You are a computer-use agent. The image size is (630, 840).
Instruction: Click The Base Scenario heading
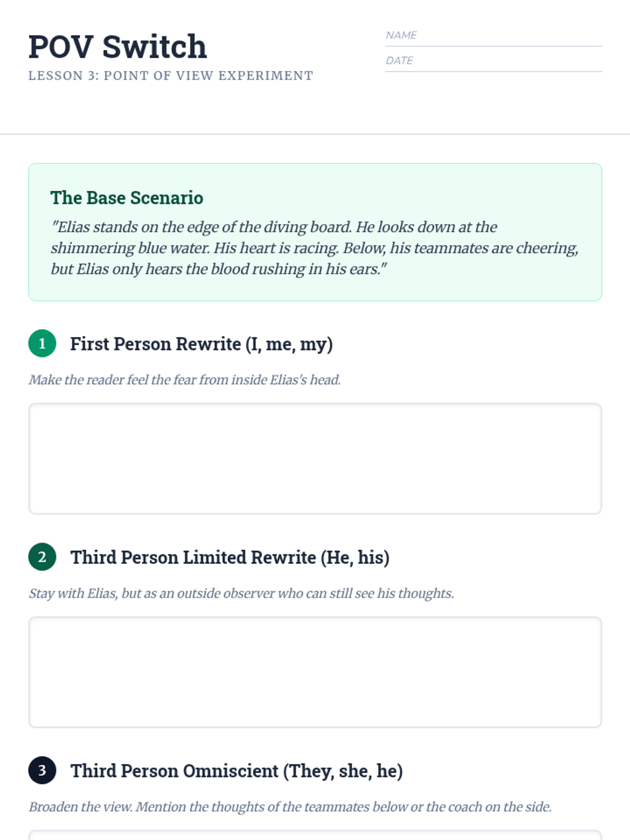[127, 198]
